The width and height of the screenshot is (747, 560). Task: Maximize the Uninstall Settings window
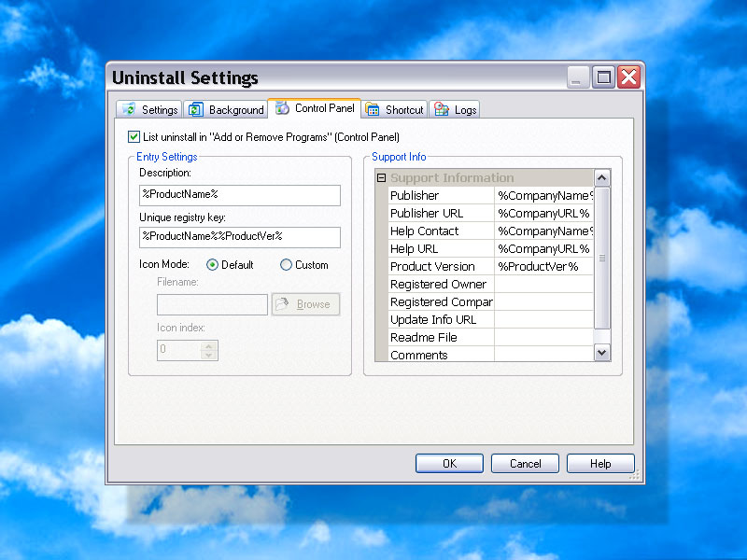(603, 77)
